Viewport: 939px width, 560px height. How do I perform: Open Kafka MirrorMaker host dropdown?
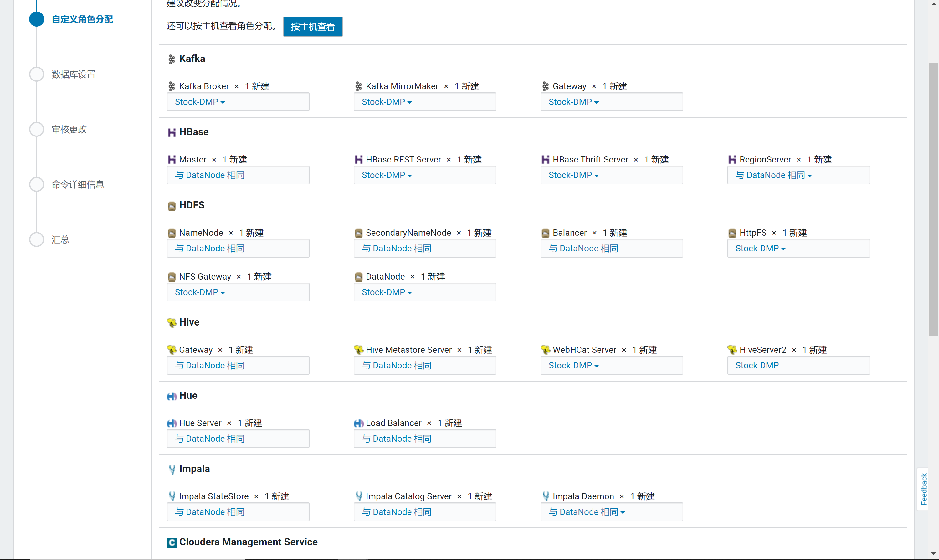[x=425, y=102]
